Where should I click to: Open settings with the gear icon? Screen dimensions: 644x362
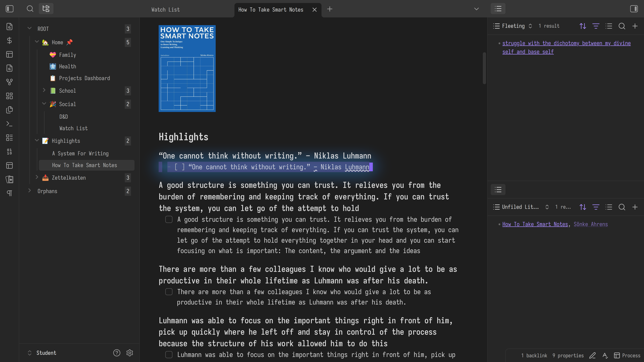(129, 353)
